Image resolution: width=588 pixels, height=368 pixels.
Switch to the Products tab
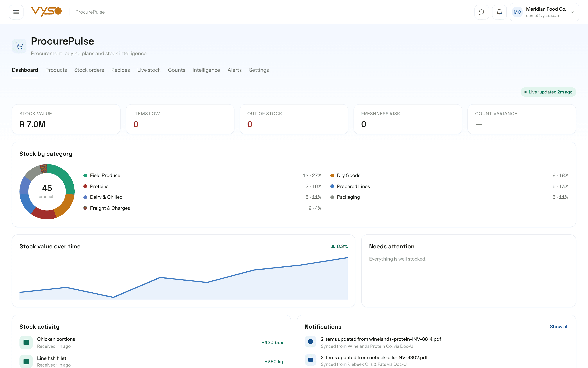pos(56,70)
